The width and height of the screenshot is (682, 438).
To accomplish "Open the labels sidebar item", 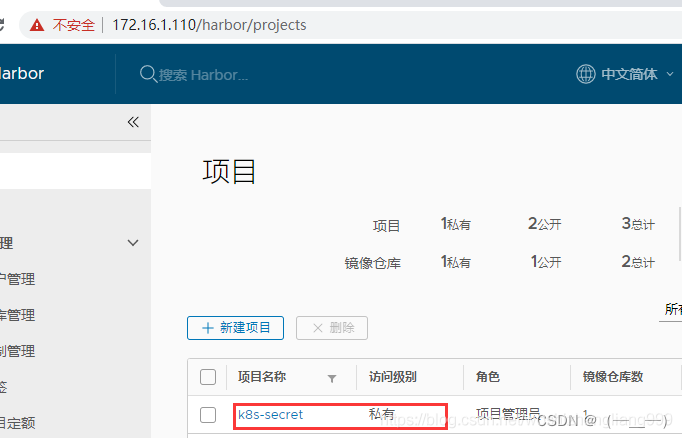I will point(3,387).
